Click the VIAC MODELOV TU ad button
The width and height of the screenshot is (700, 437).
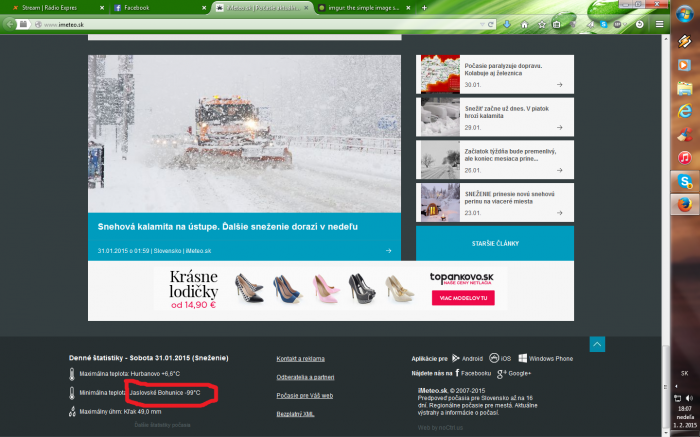(463, 298)
